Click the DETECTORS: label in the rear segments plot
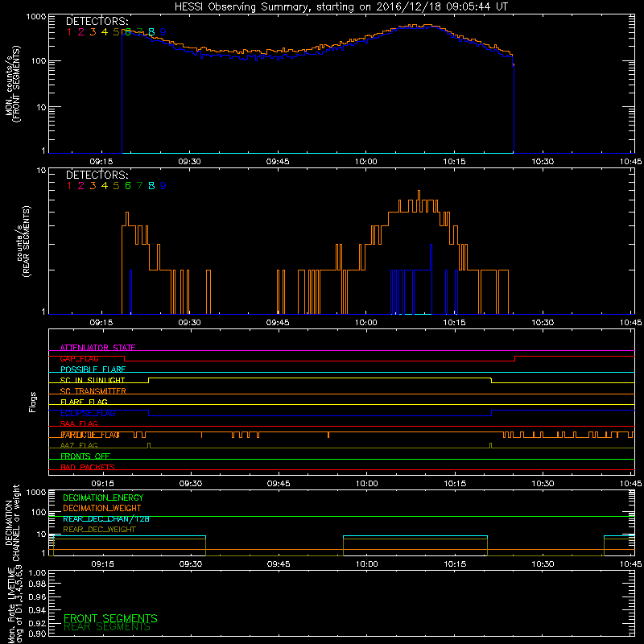Screen dimensions: 644x644 click(97, 175)
